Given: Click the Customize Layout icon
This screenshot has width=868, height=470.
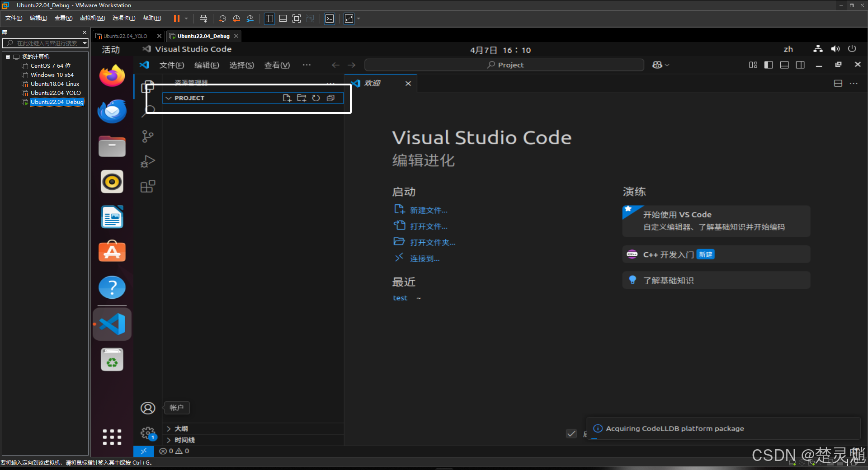Looking at the screenshot, I should click(753, 65).
